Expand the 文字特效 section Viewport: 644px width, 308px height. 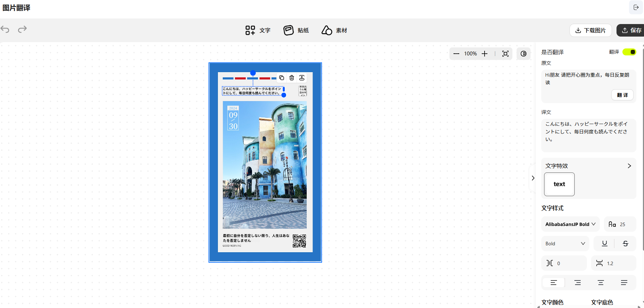629,166
